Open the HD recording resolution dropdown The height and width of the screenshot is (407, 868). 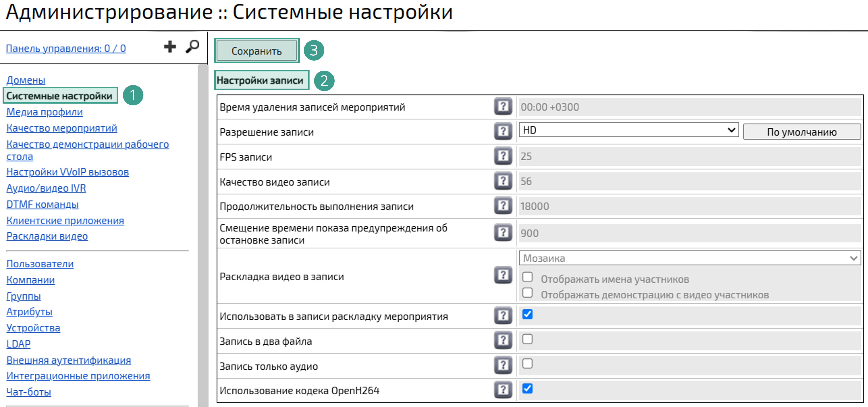tap(629, 130)
